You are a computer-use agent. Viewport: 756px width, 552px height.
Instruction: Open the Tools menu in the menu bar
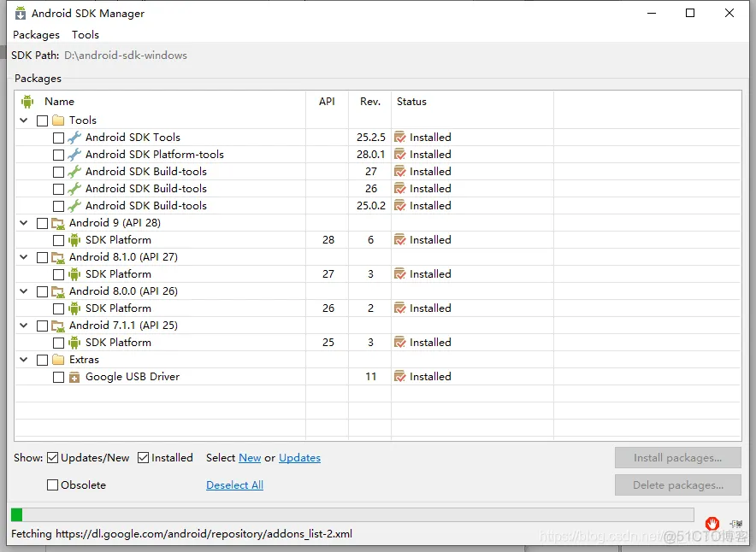(x=86, y=35)
